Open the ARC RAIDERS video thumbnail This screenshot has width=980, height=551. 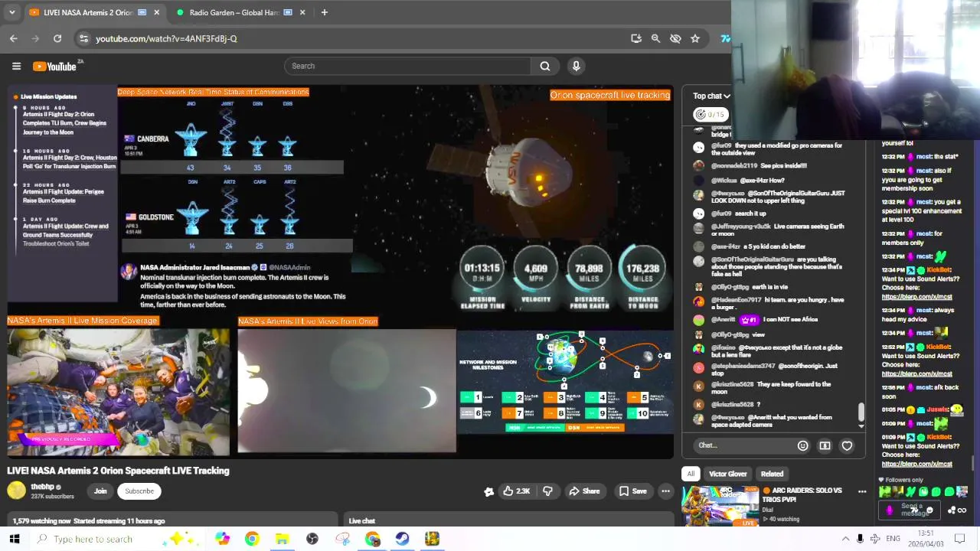coord(720,506)
